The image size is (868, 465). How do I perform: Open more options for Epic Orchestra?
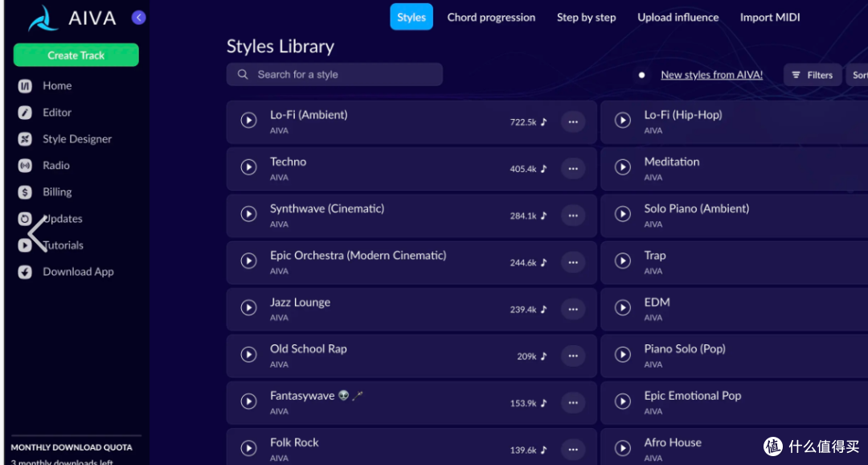[573, 262]
